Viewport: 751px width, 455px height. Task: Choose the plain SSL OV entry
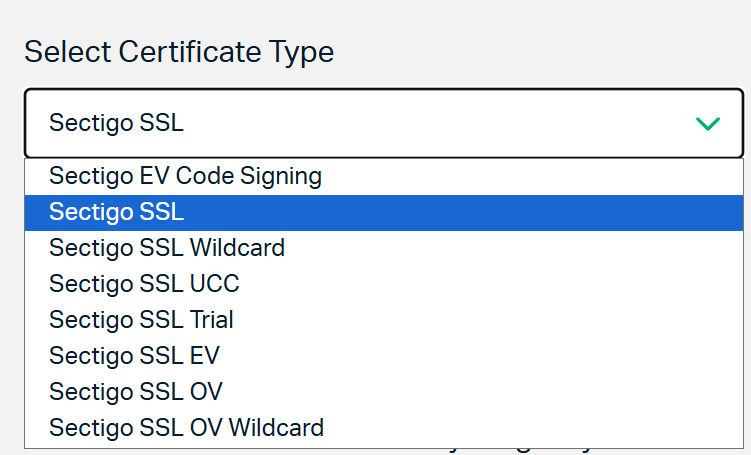(x=136, y=392)
